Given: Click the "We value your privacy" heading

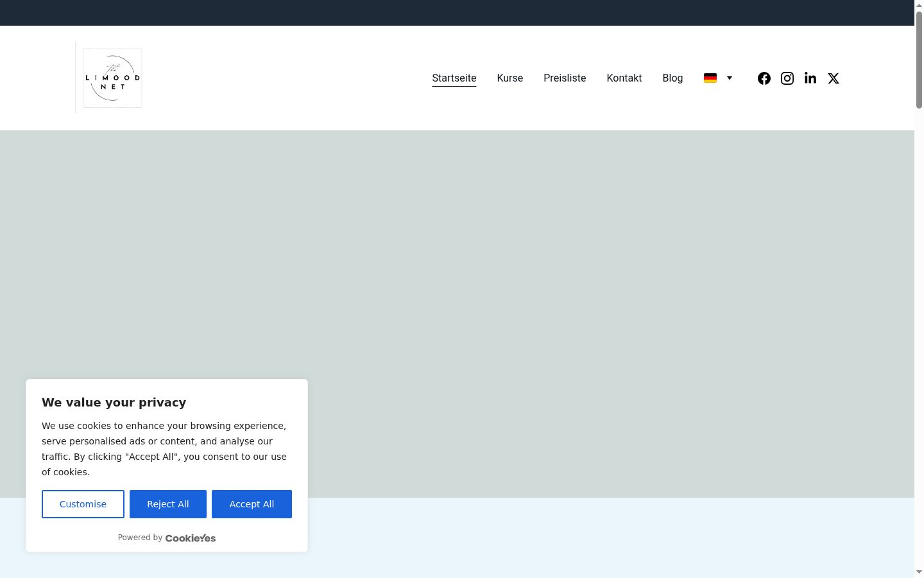Looking at the screenshot, I should (x=114, y=403).
